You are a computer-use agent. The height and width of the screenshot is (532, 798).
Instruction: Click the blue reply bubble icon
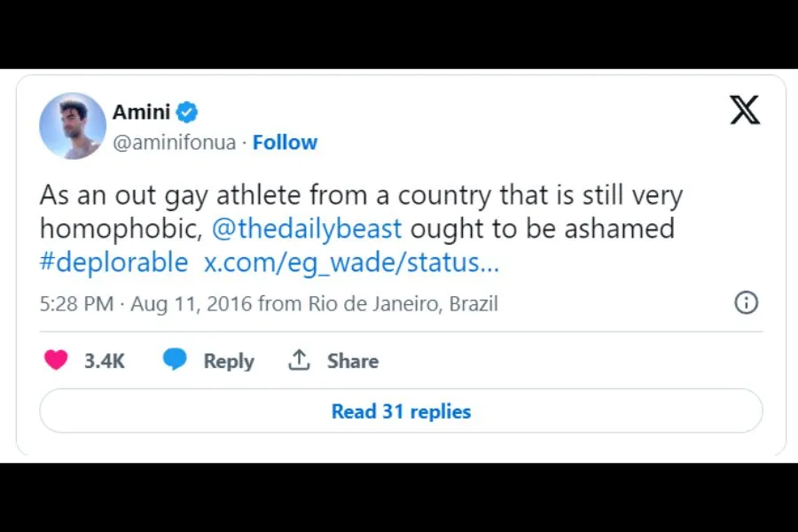(x=175, y=360)
